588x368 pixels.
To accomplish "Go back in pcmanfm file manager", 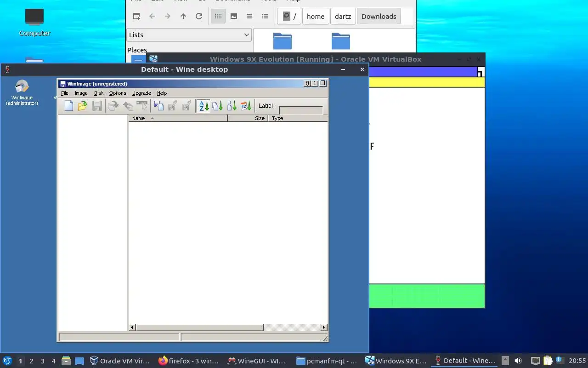I will coord(152,16).
